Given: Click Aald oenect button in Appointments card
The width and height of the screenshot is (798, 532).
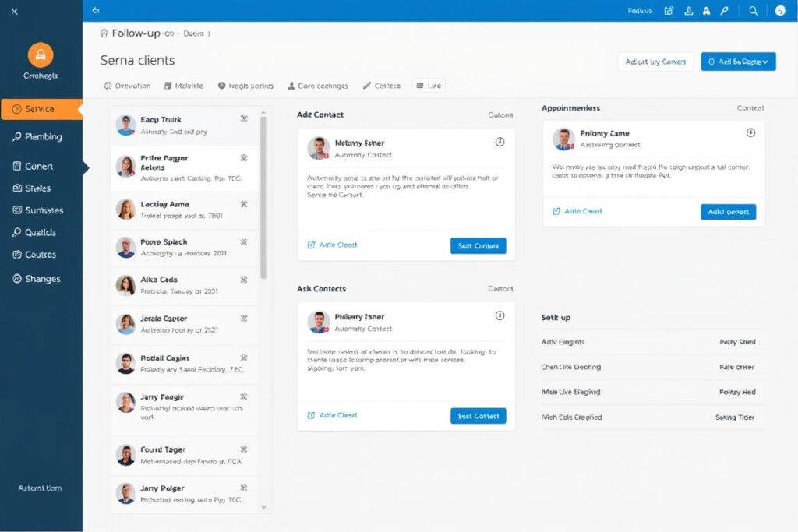Looking at the screenshot, I should (x=728, y=211).
